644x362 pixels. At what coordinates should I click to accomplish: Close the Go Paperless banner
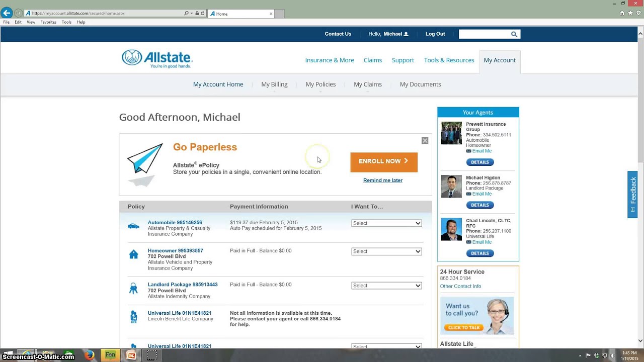[425, 141]
